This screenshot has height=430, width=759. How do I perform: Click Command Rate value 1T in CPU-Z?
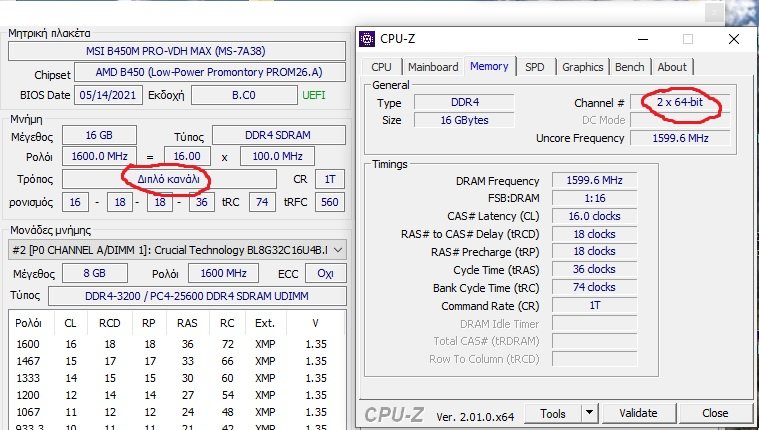coord(594,305)
